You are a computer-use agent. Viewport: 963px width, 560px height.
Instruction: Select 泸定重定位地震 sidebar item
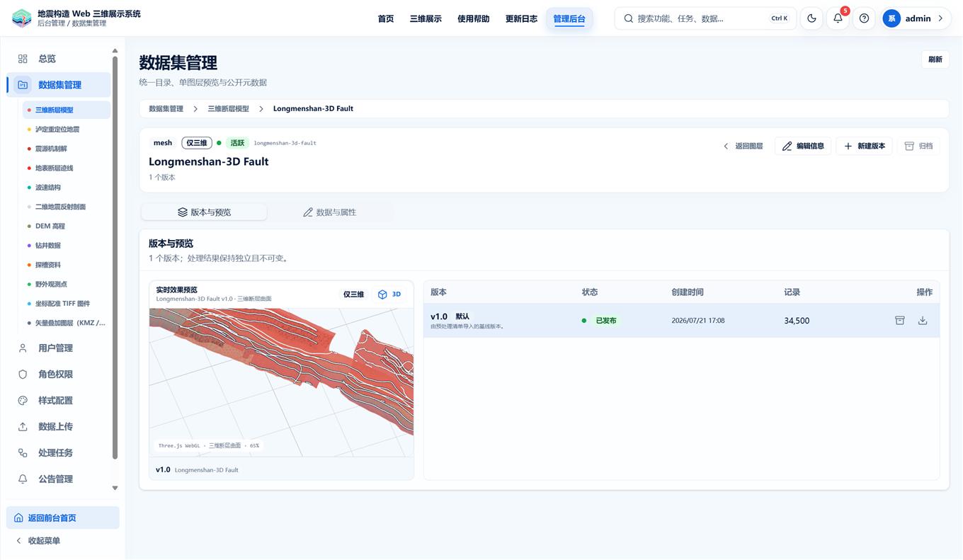pyautogui.click(x=67, y=130)
